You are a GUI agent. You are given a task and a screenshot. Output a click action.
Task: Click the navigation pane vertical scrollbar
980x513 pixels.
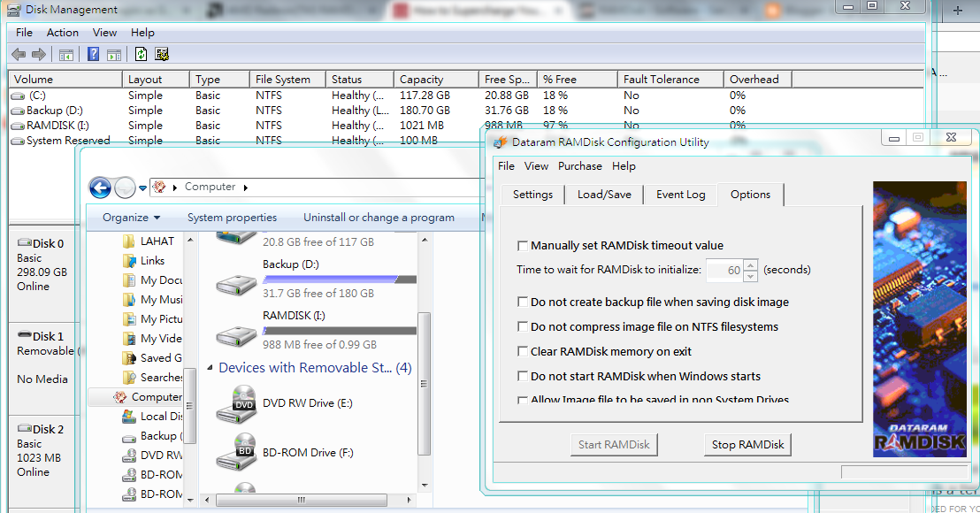[189, 405]
